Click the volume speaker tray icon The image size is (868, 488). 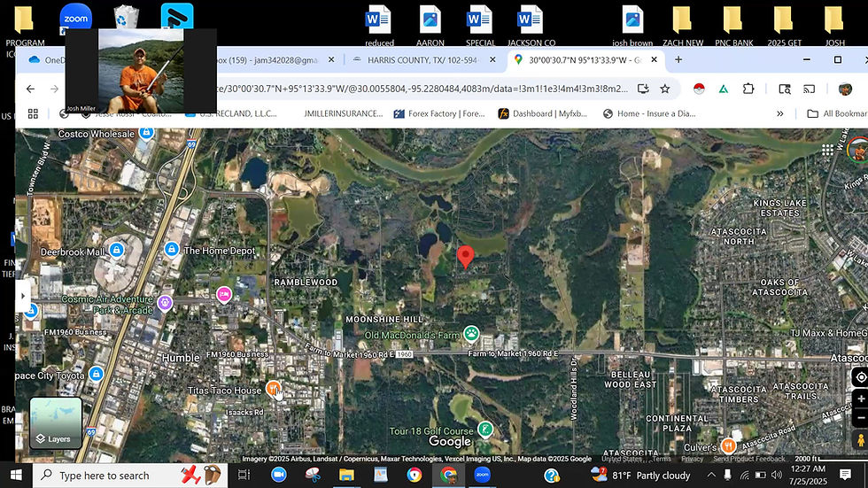[x=777, y=475]
